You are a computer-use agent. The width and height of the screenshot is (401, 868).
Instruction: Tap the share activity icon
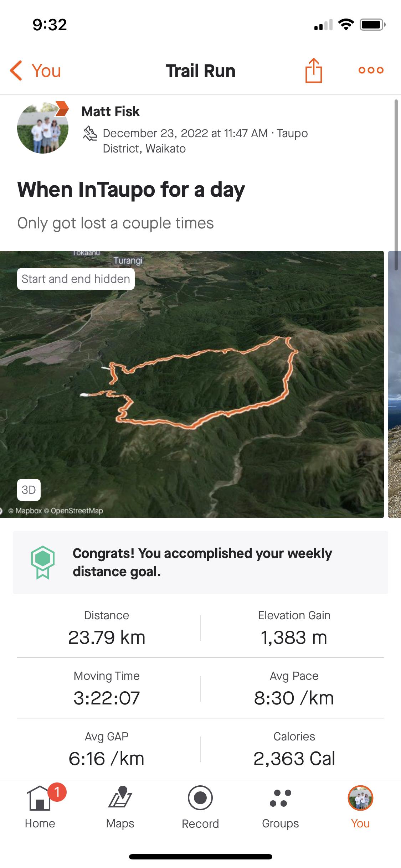[x=313, y=71]
